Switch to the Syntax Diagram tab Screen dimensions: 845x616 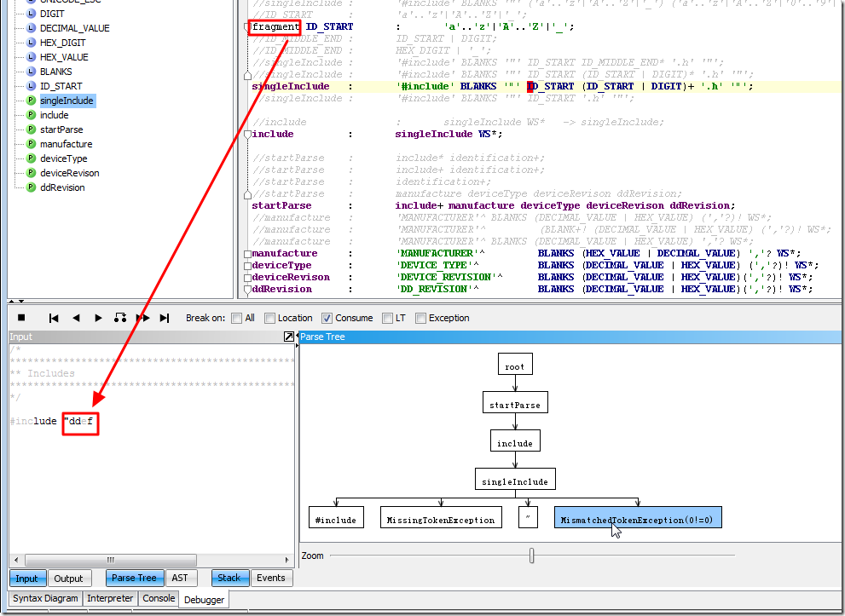(x=44, y=598)
